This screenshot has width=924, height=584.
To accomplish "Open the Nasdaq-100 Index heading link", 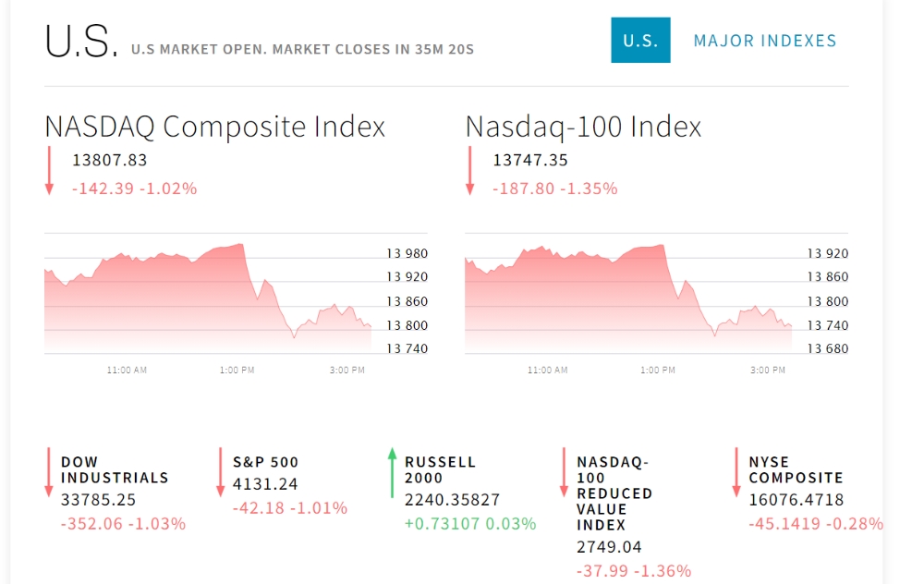I will [583, 127].
